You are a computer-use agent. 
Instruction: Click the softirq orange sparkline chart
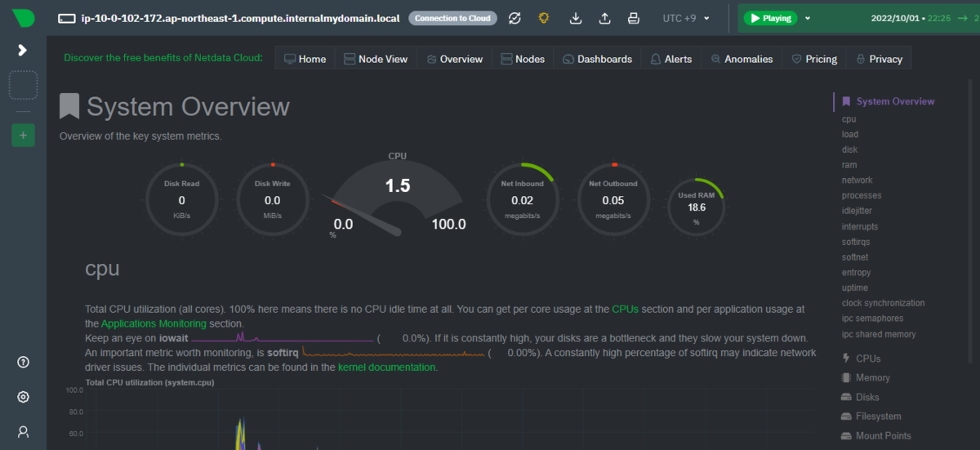coord(394,352)
